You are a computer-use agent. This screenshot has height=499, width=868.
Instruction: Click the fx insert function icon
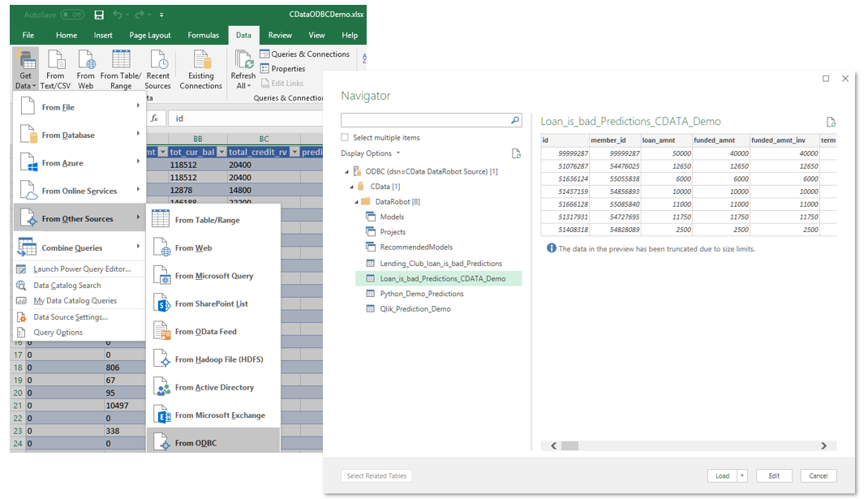[154, 118]
